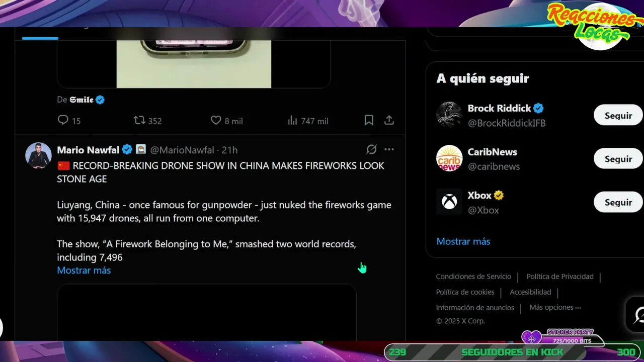Image resolution: width=644 pixels, height=362 pixels.
Task: Click Brock Riddick blue verified badge
Action: point(538,108)
